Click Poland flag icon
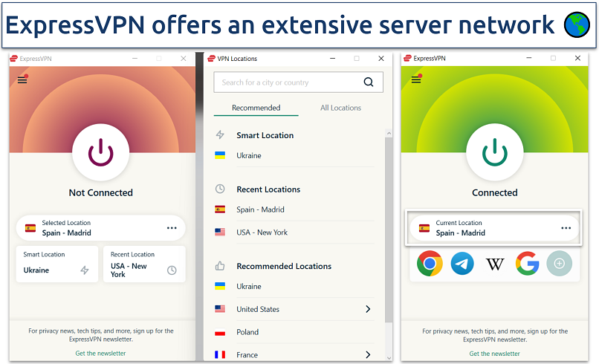 220,331
